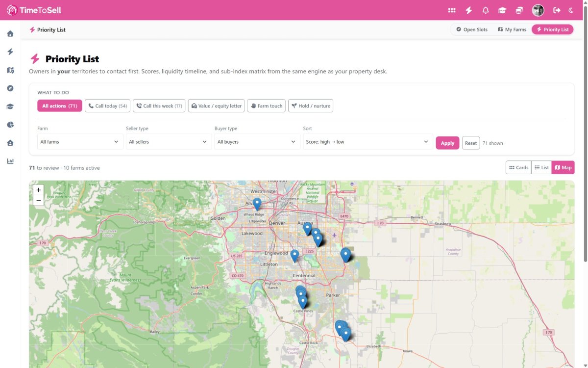Open the user profile avatar

coord(538,10)
